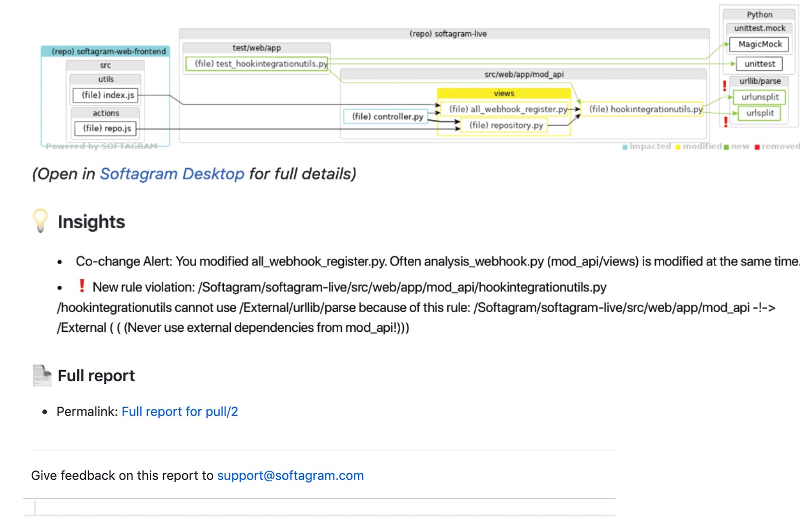Toggle the impacted legend swatch
The image size is (812, 526).
pos(625,146)
